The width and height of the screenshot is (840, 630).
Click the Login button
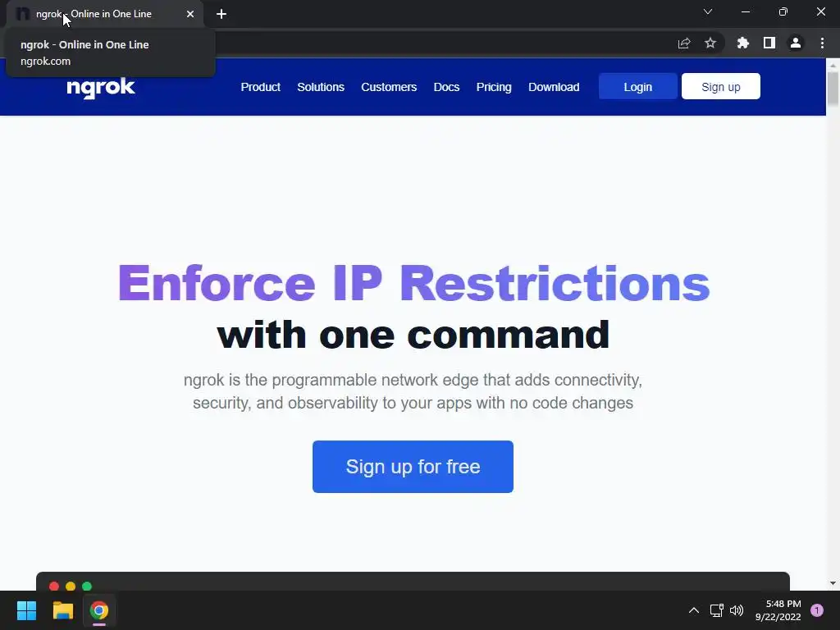point(637,87)
